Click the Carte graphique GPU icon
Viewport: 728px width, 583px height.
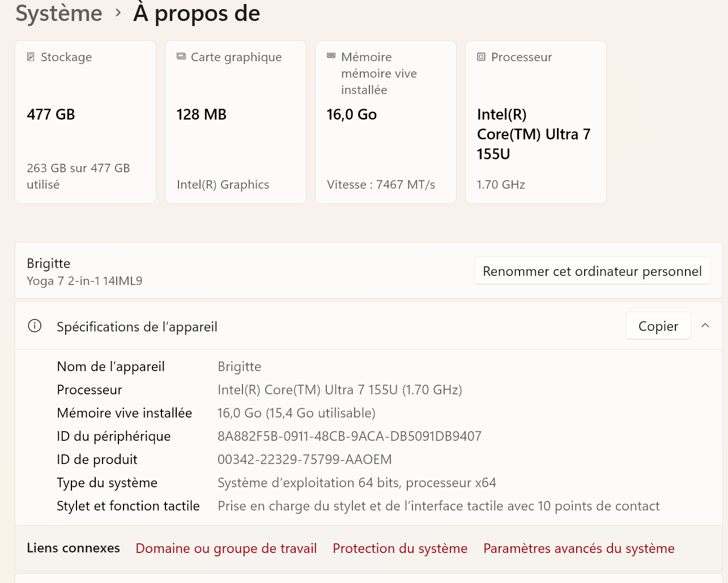(x=181, y=57)
